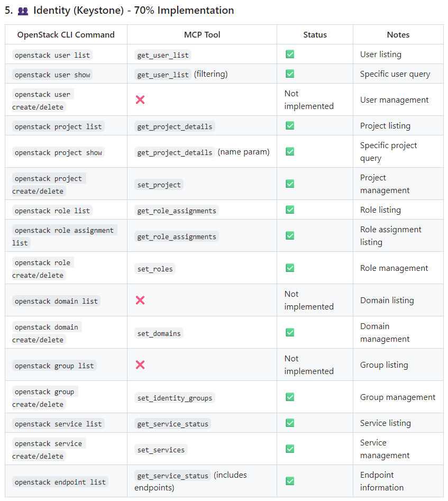Click green checkmark in set_identity_groups row
This screenshot has width=448, height=501.
290,397
